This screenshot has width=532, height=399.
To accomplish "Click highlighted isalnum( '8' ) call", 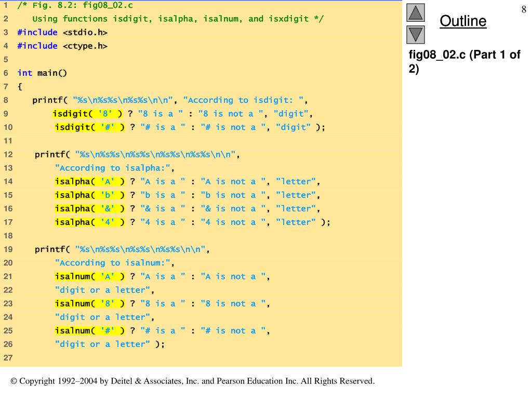I will (x=89, y=303).
